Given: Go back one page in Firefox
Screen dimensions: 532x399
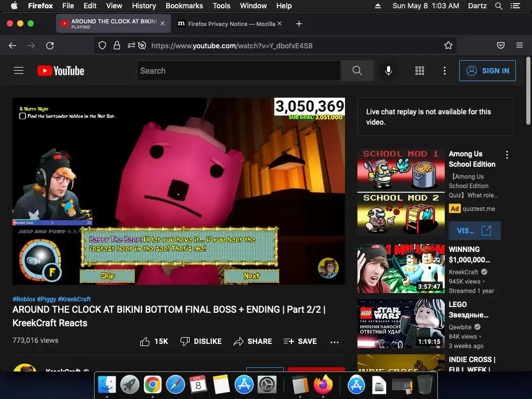Looking at the screenshot, I should [x=12, y=46].
